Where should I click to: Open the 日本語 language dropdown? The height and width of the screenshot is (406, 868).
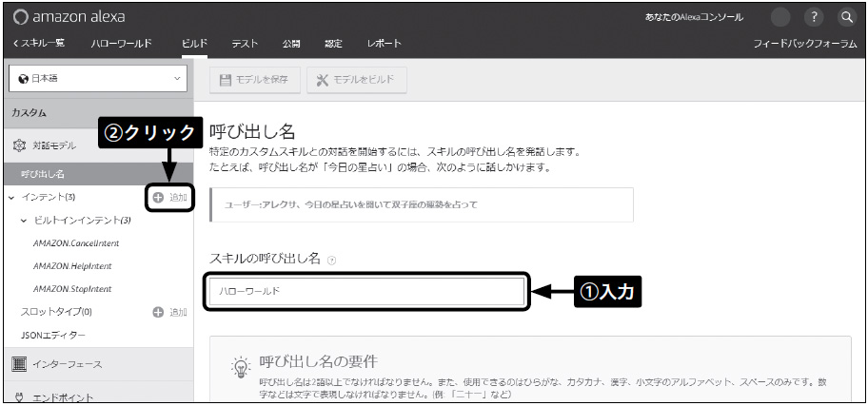(98, 79)
